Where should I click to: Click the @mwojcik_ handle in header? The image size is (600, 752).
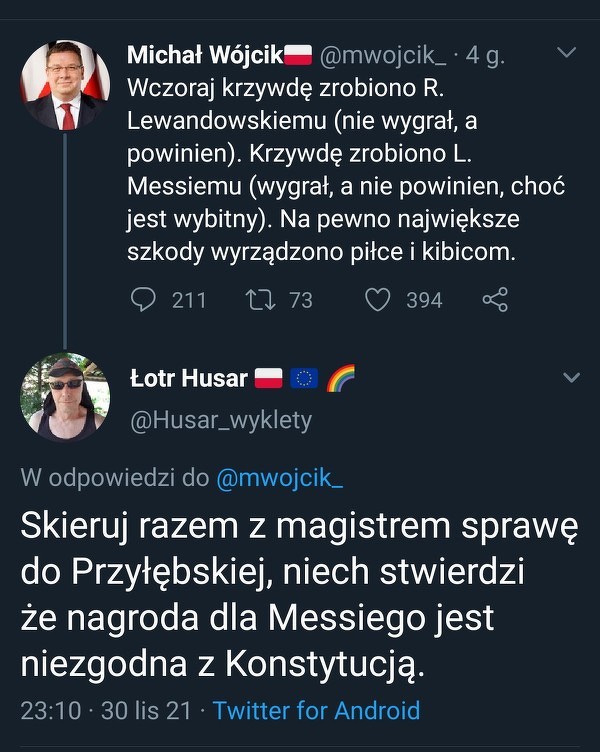tap(383, 56)
